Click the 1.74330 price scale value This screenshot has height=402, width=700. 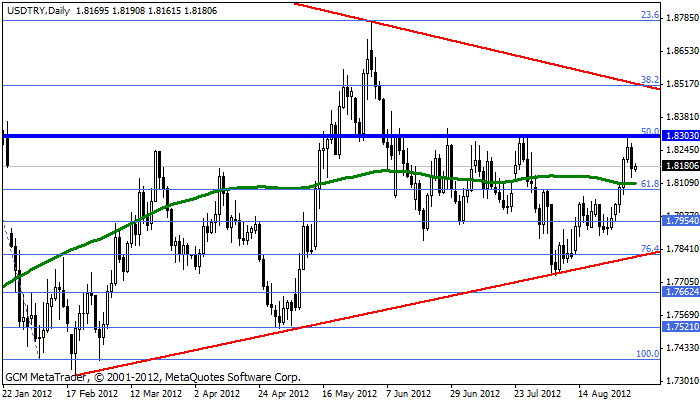tap(681, 348)
